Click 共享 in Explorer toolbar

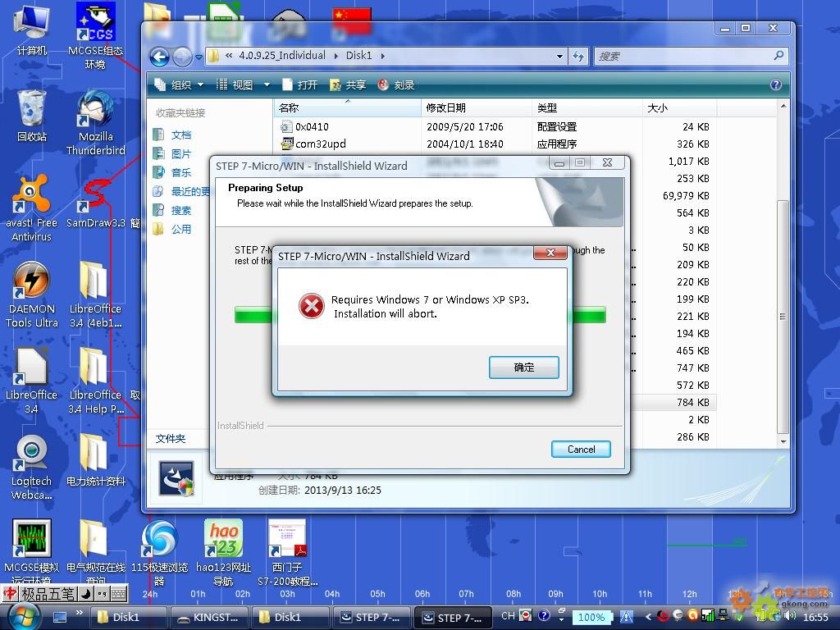(x=348, y=84)
